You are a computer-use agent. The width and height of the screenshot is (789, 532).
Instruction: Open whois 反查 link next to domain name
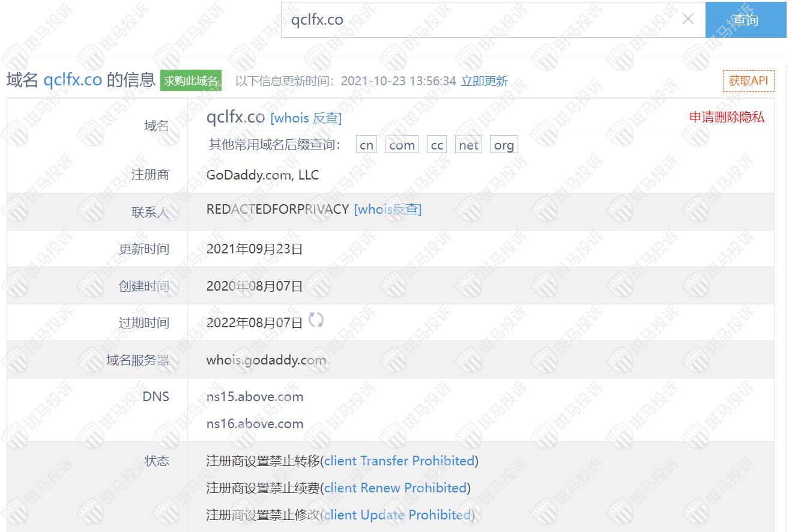tap(306, 118)
